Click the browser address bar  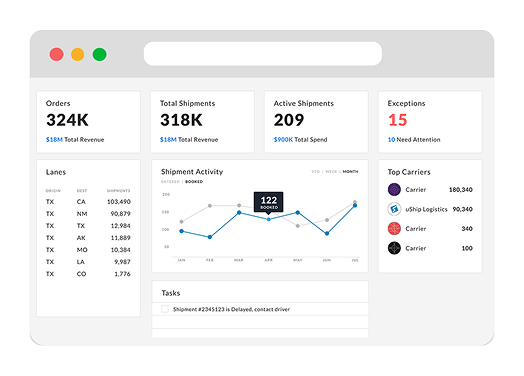click(263, 54)
